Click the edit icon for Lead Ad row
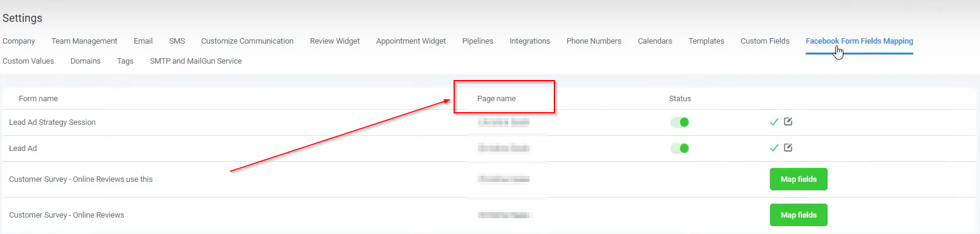The width and height of the screenshot is (980, 234). point(788,148)
